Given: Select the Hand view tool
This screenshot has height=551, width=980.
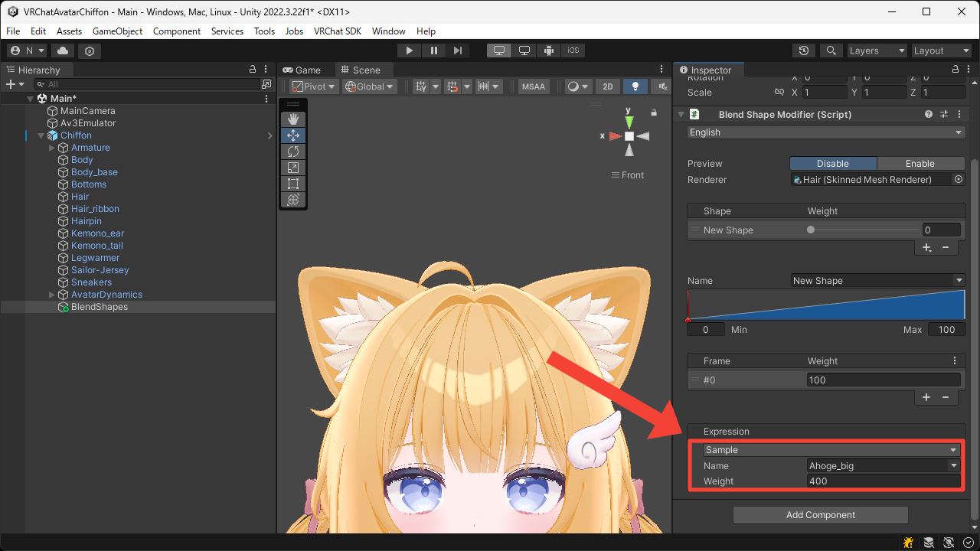Looking at the screenshot, I should 292,119.
